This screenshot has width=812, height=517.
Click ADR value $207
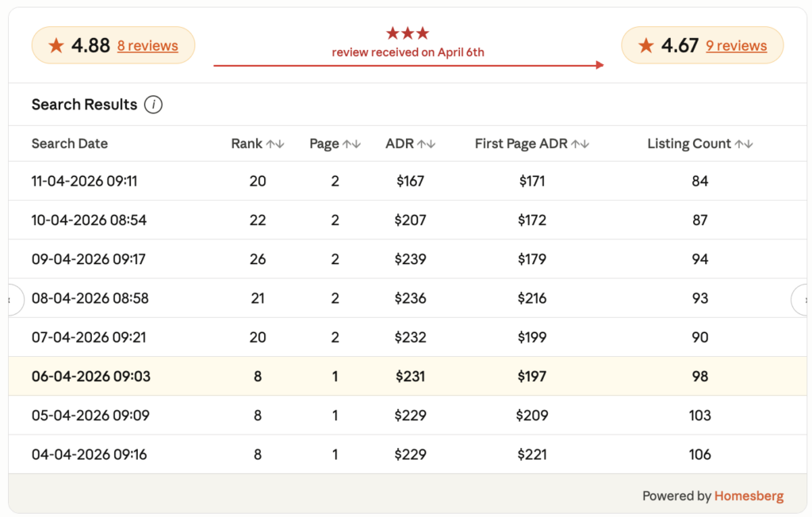pos(410,220)
